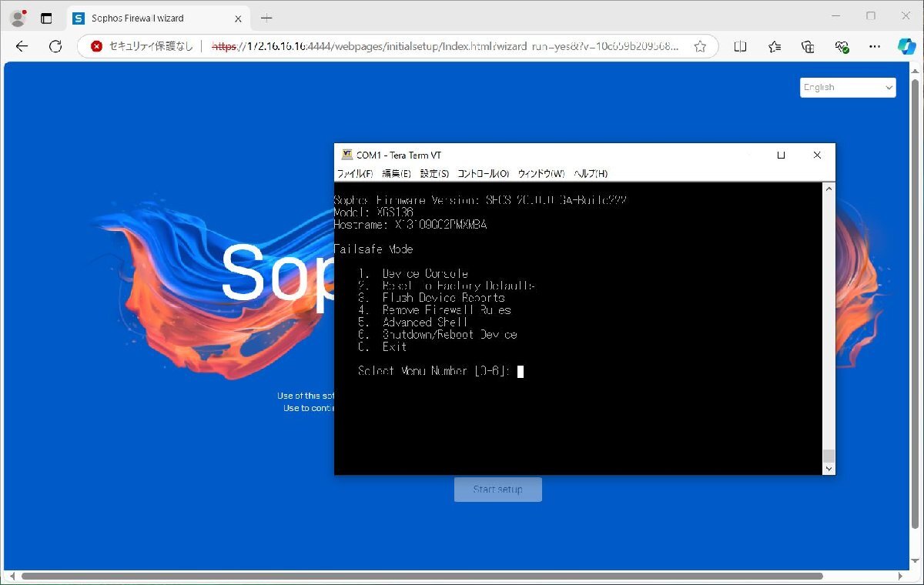The width and height of the screenshot is (924, 585).
Task: Maximize the Edge browser window
Action: 871,16
